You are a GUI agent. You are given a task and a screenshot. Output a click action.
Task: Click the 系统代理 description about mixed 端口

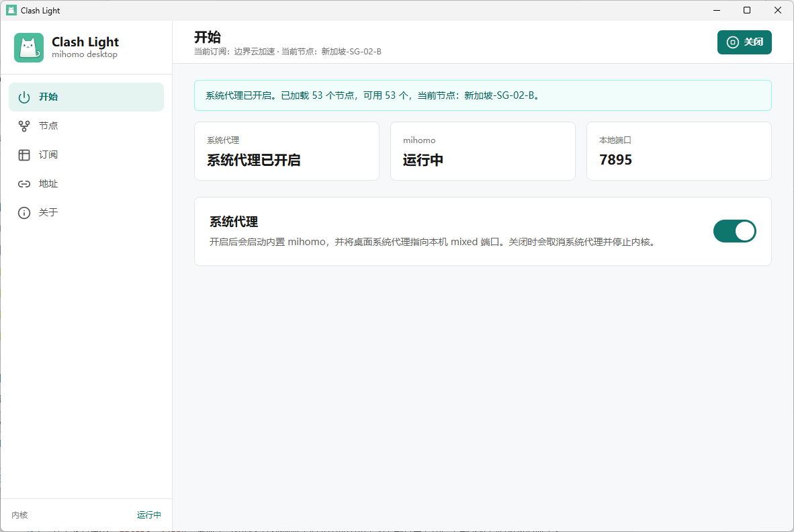[x=434, y=242]
